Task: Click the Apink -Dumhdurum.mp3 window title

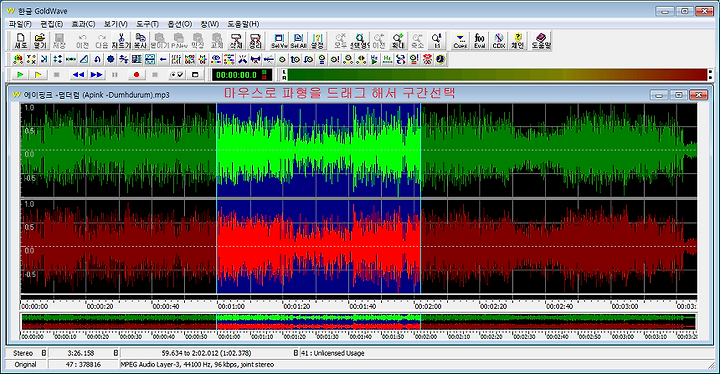Action: click(96, 95)
